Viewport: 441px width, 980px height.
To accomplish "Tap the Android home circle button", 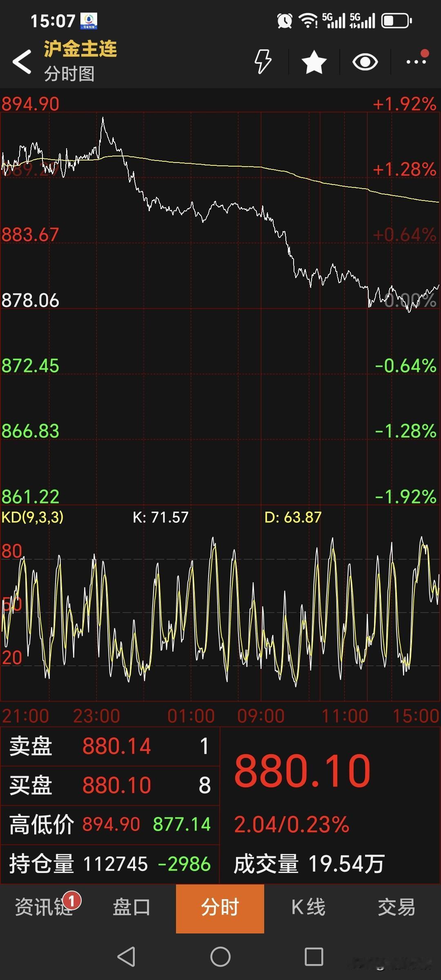I will (x=220, y=956).
